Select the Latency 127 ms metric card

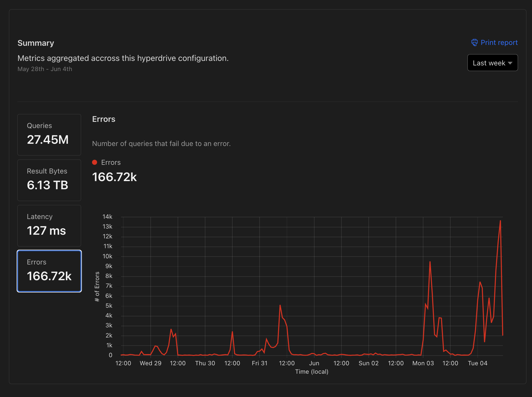[49, 226]
